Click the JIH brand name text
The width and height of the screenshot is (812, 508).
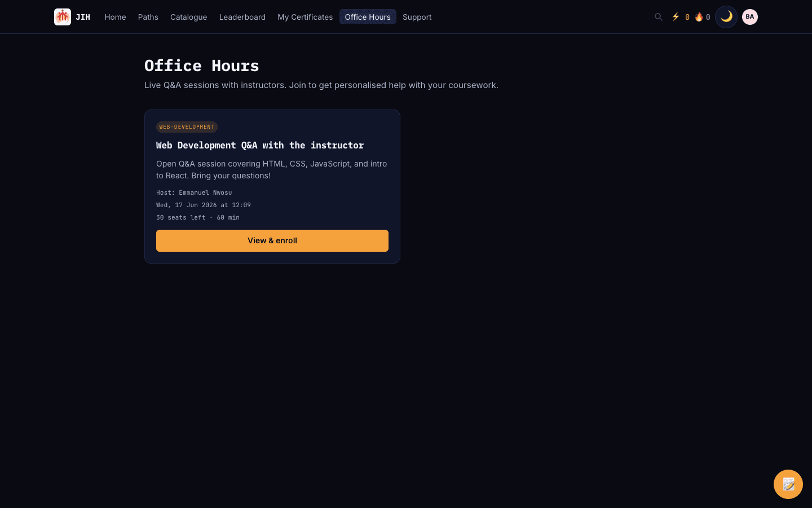83,17
